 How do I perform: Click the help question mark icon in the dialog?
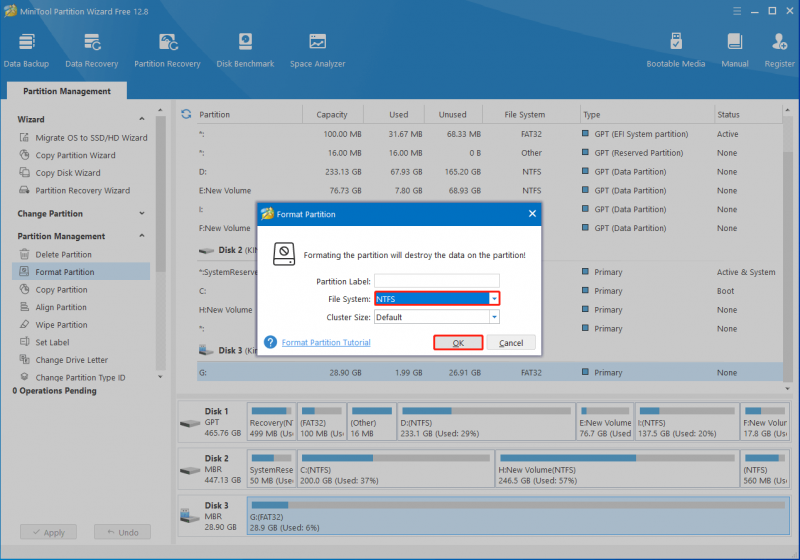click(x=270, y=342)
